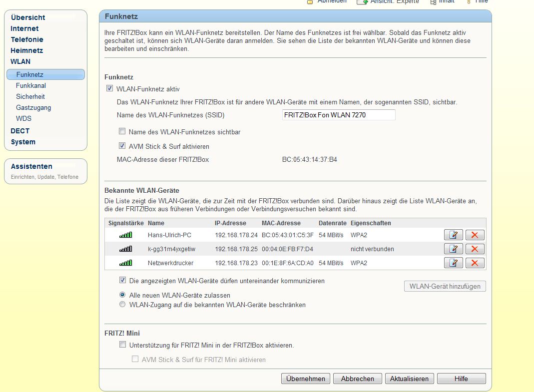Viewport: 534px width, 392px height.
Task: Select WLAN-Zugang auf bekannte Geräte beschränken
Action: (122, 305)
